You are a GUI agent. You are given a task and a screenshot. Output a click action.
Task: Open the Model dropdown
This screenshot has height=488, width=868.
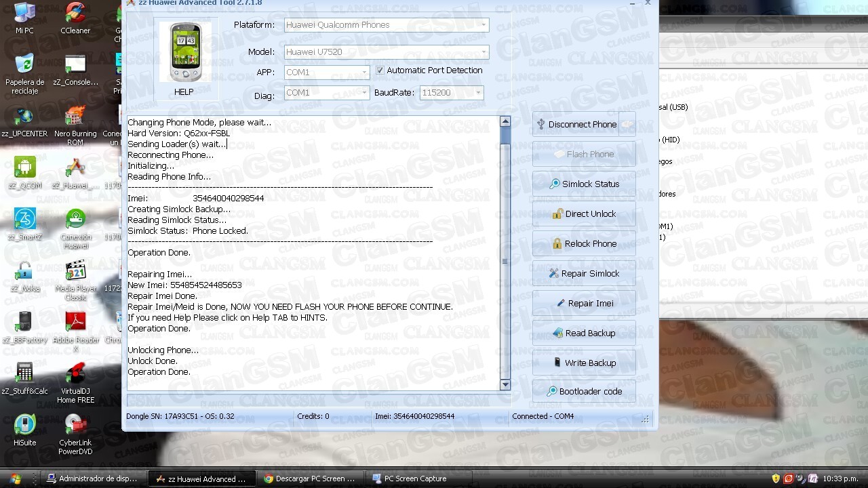coord(387,52)
